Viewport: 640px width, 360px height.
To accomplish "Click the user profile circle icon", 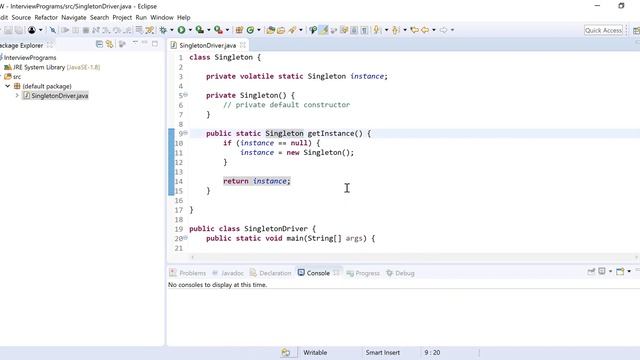I will coord(32,30).
